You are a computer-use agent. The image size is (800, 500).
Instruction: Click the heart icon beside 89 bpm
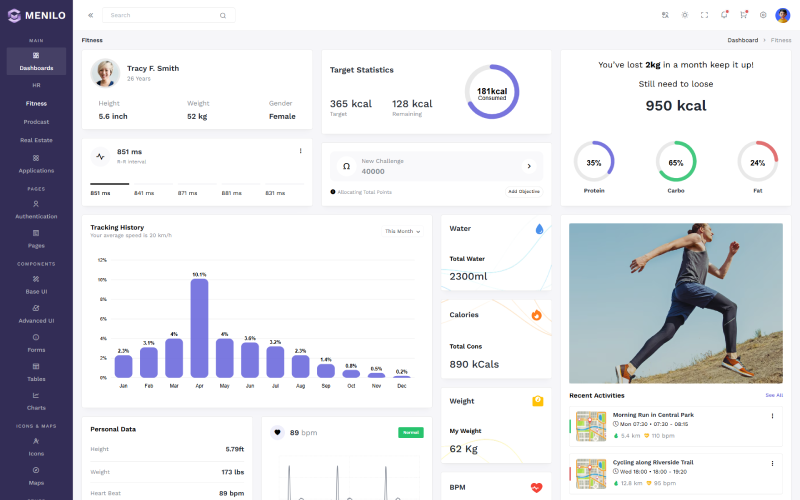(x=277, y=432)
